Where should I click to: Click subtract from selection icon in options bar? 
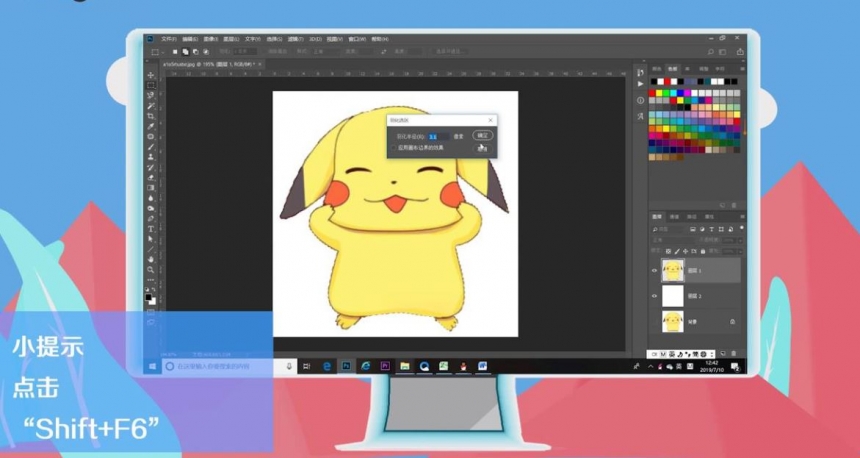[196, 52]
